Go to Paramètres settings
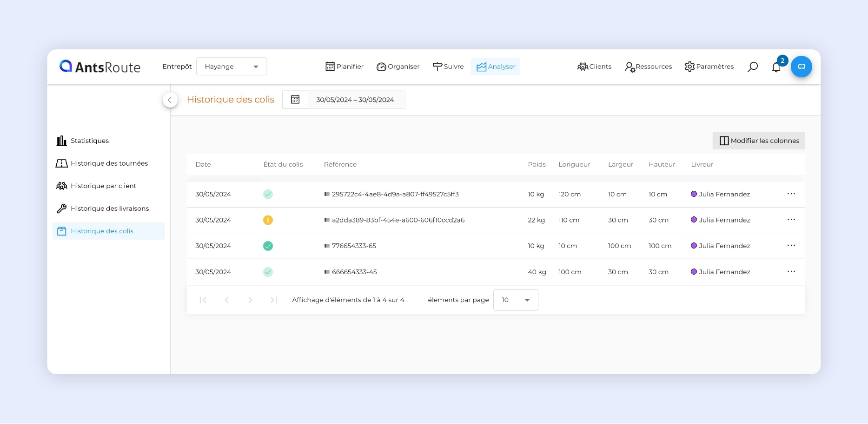The width and height of the screenshot is (868, 424). tap(709, 67)
